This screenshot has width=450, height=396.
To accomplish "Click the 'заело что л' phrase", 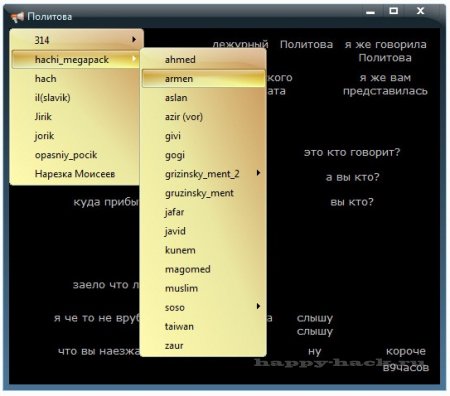I will (x=106, y=285).
